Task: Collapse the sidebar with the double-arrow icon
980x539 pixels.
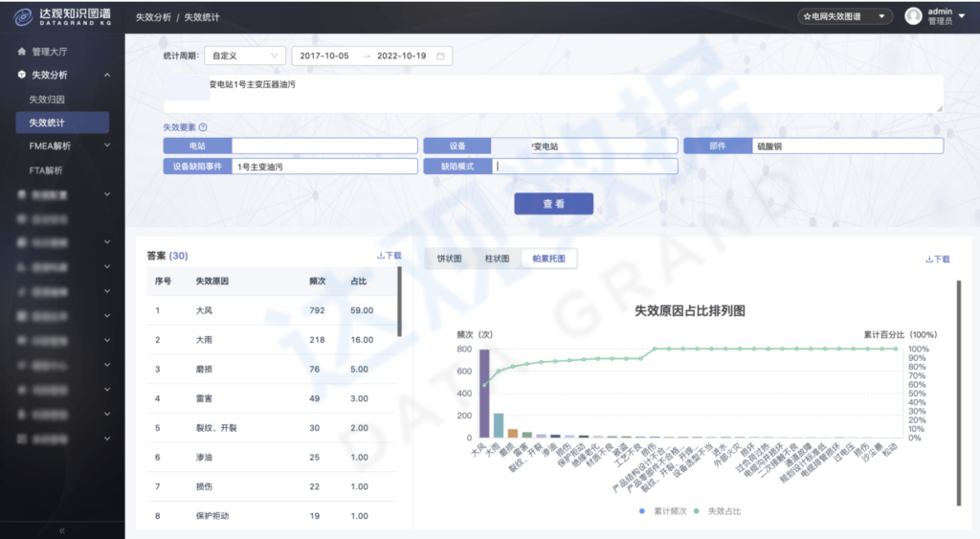Action: click(62, 529)
